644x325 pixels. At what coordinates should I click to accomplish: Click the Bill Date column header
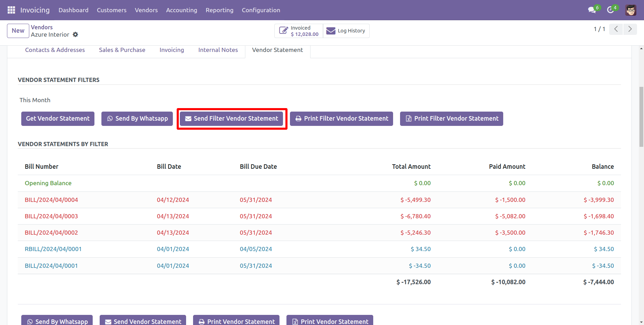click(x=169, y=167)
